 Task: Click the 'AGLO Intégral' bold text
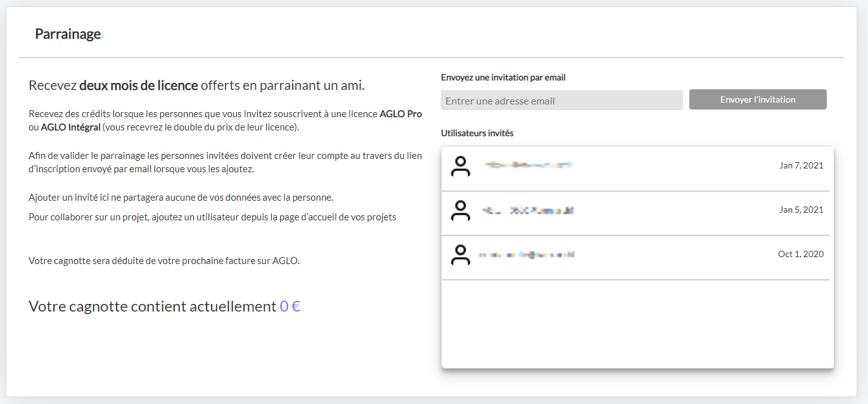click(x=70, y=127)
